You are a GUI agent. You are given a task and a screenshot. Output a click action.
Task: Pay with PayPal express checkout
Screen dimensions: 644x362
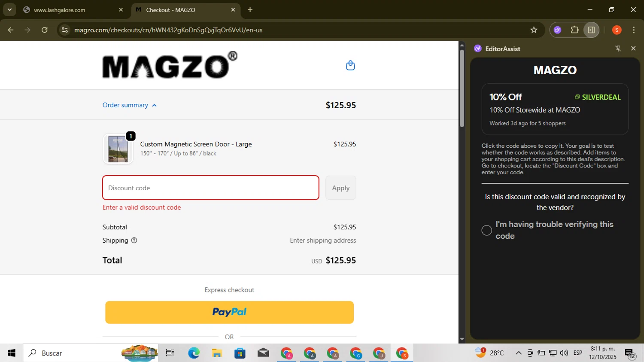coord(229,312)
